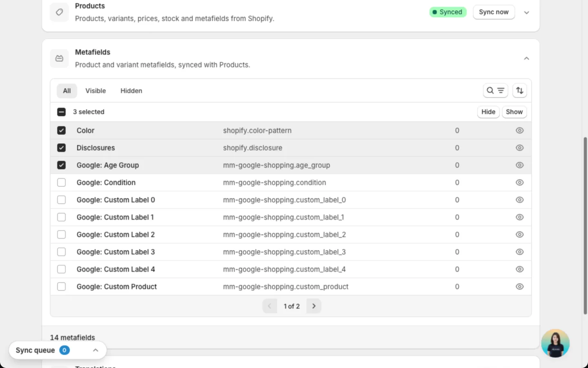Click the sort metafields arrows icon
Image resolution: width=588 pixels, height=368 pixels.
tap(519, 90)
